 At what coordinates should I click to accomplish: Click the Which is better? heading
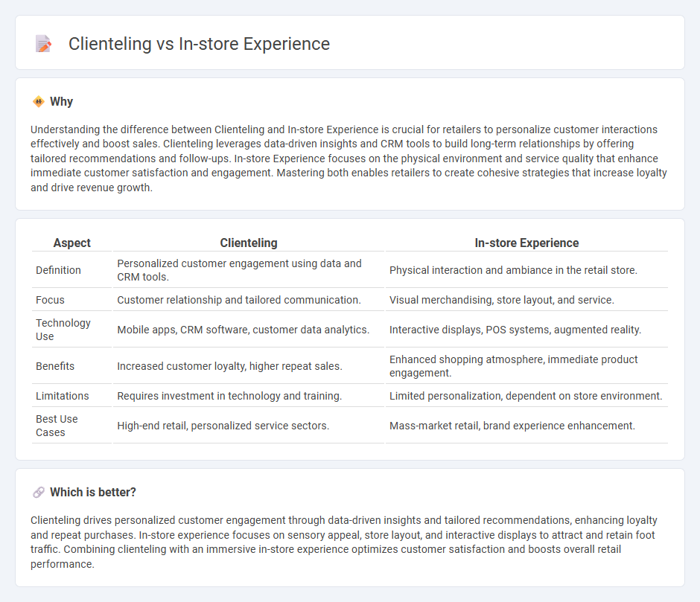click(93, 492)
